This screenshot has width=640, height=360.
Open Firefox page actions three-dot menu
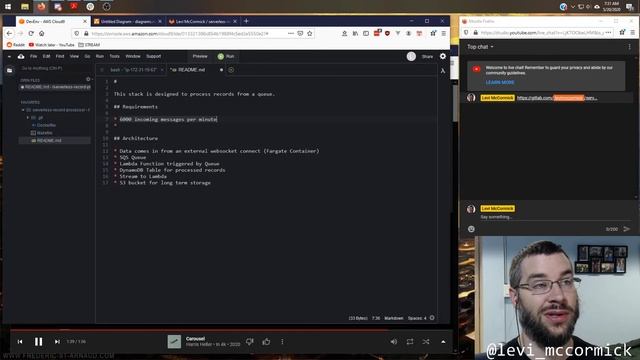(290, 33)
